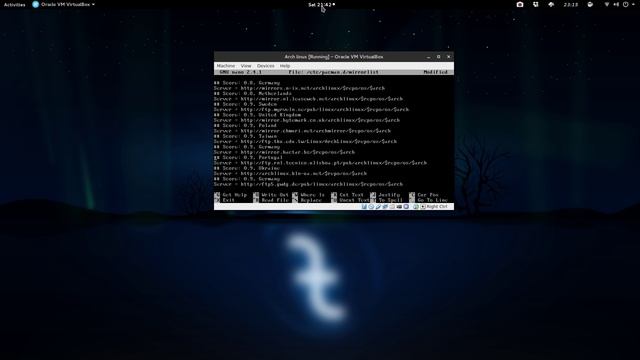Screen dimensions: 640x360
Task: Click the volume speaker indicator
Action: click(616, 4)
